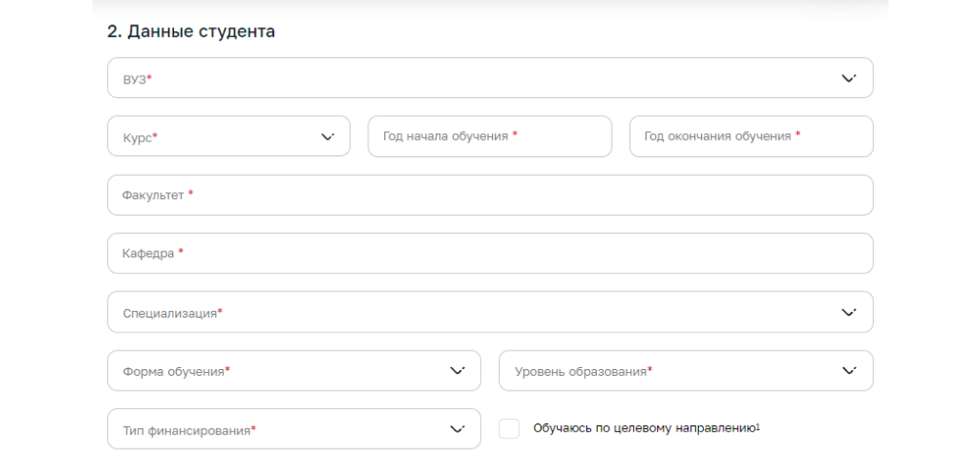This screenshot has height=474, width=980.
Task: Click the Год окончания обучения field
Action: click(751, 137)
